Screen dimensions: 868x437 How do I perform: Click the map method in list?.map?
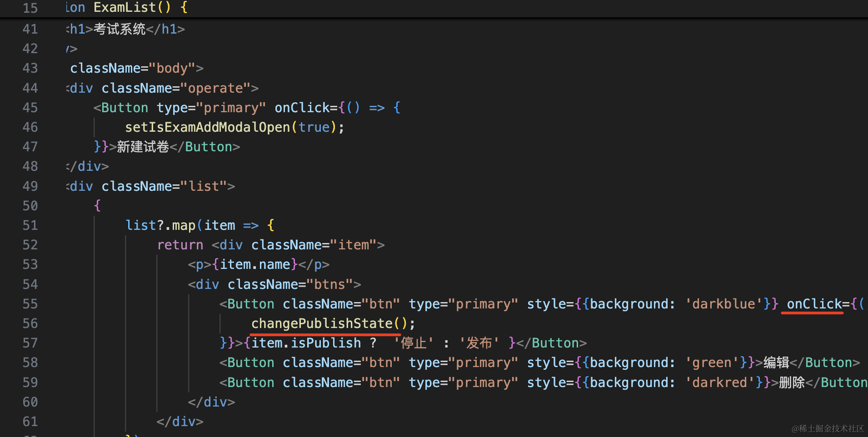pyautogui.click(x=183, y=225)
